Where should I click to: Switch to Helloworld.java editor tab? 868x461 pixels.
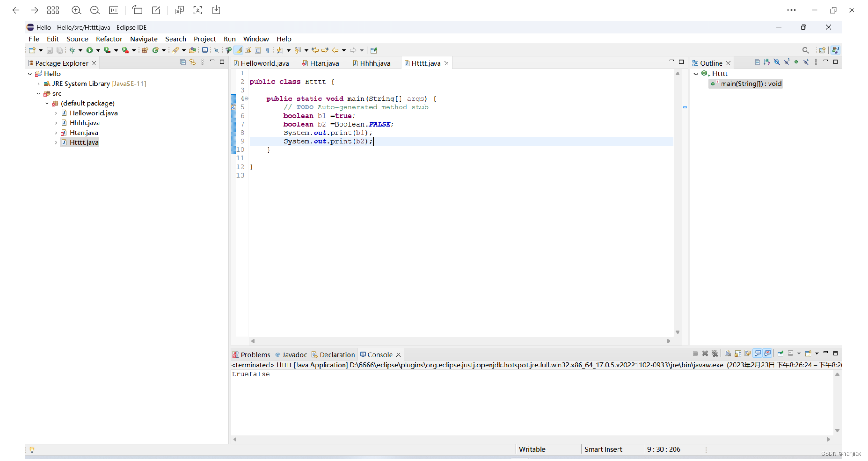tap(261, 63)
